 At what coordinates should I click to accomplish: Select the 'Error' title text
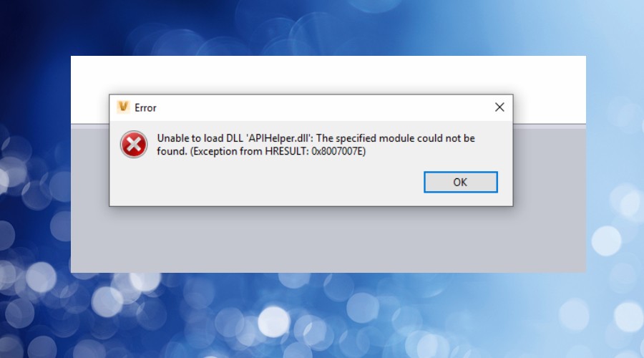(145, 107)
